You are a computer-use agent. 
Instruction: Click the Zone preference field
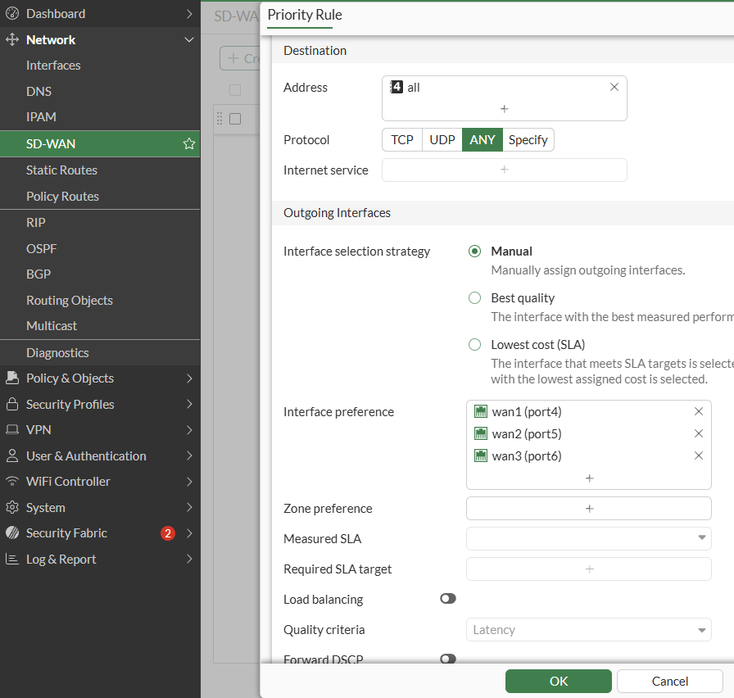pos(589,508)
